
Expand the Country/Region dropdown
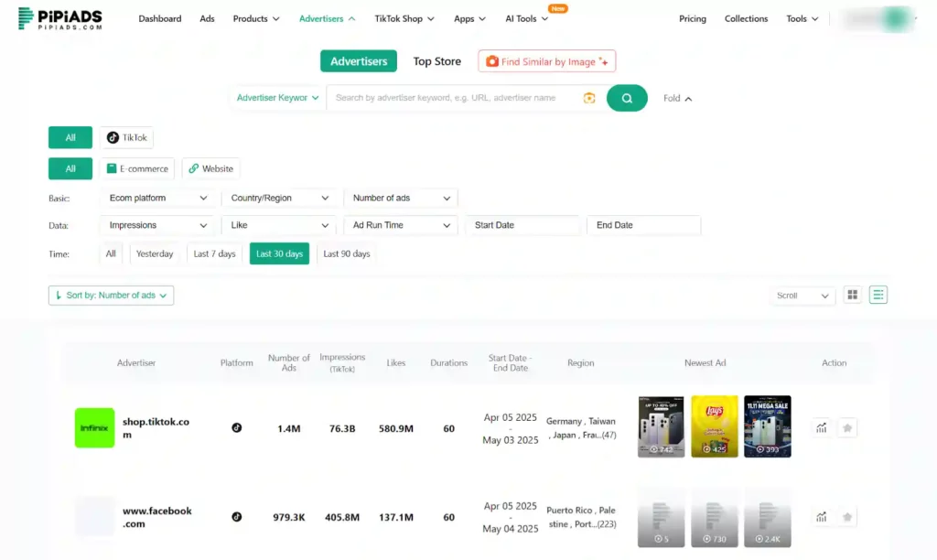(x=279, y=198)
